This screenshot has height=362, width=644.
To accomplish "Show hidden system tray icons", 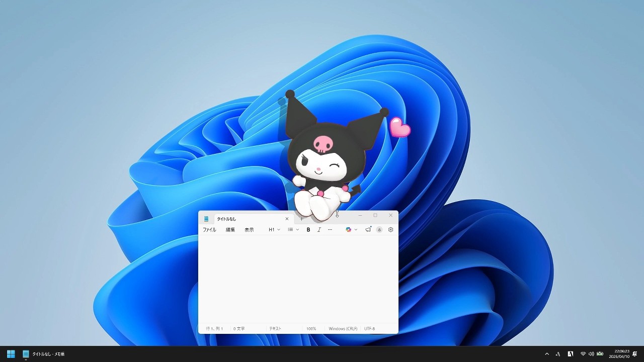I will pos(547,354).
